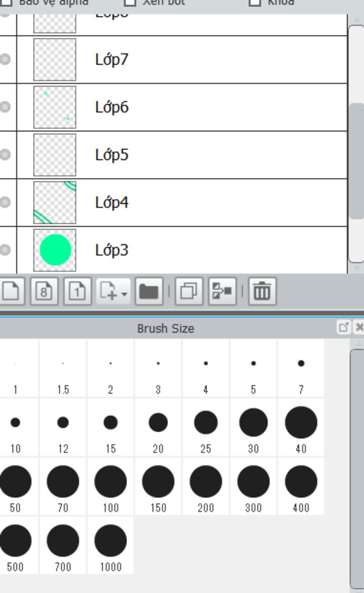Create a new color layer

[x=12, y=291]
